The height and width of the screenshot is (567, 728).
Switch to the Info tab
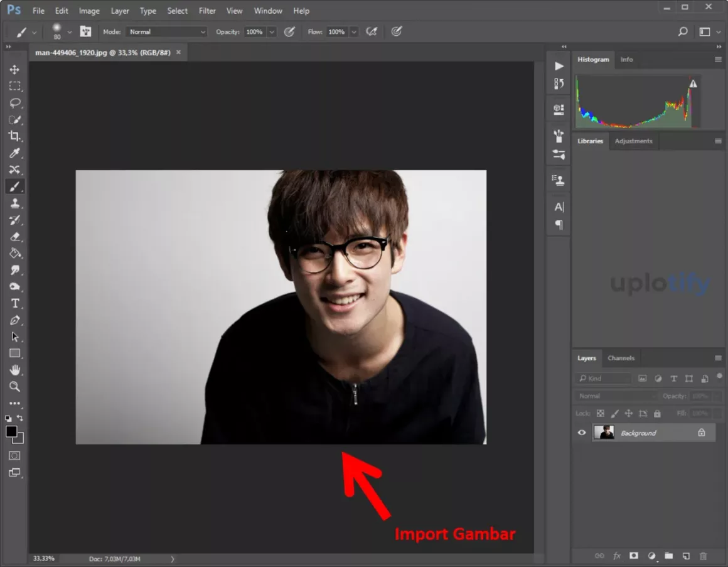pyautogui.click(x=626, y=60)
